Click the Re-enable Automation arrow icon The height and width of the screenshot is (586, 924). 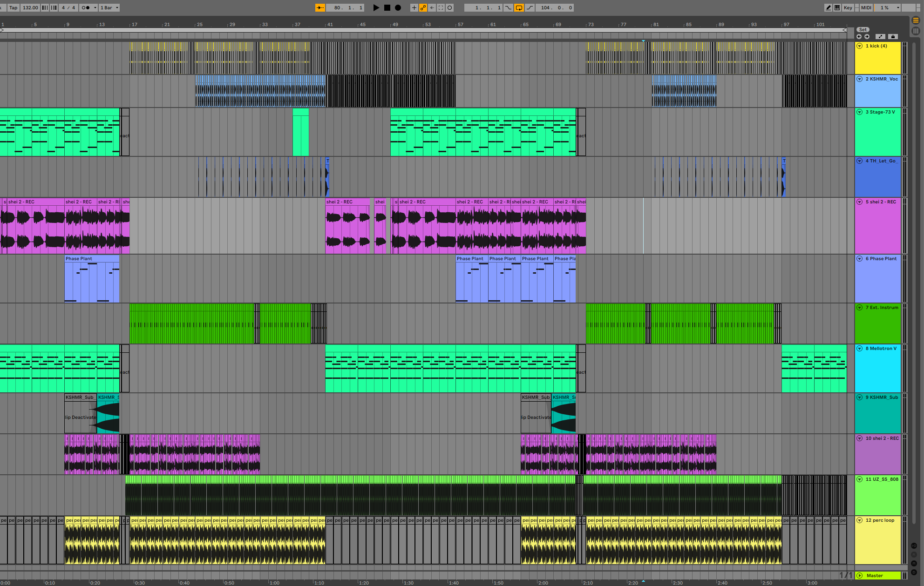click(x=432, y=8)
